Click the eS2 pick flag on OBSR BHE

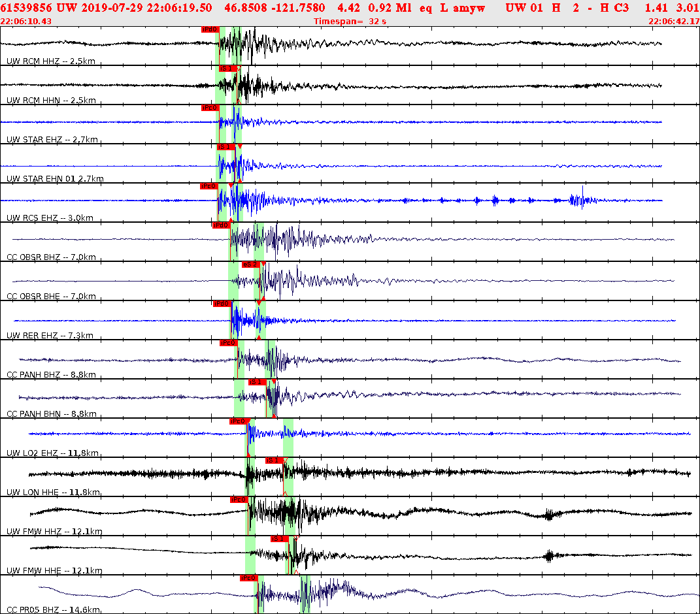pyautogui.click(x=251, y=265)
